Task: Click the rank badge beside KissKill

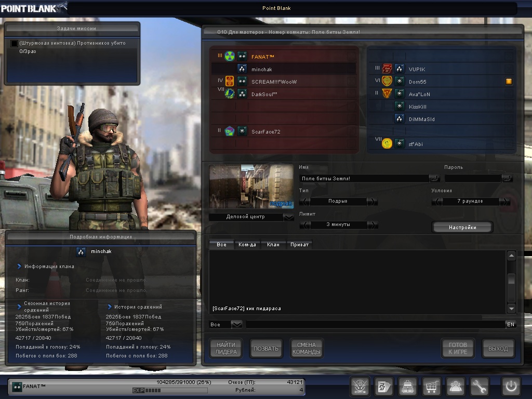Action: click(400, 106)
